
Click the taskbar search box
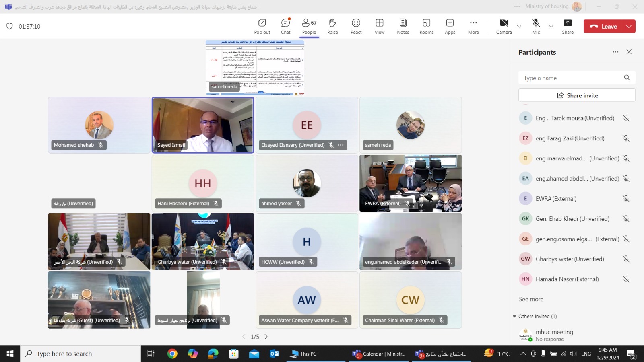click(x=80, y=354)
